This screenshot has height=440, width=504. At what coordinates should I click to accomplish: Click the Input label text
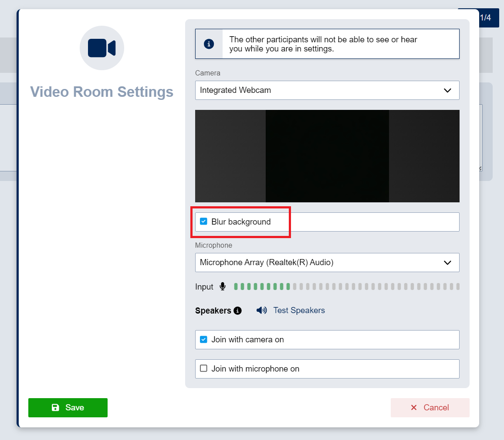(x=204, y=287)
